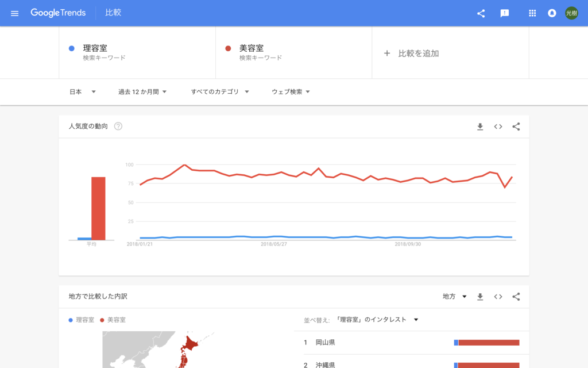Select 岡山県 in the region list
Screen dimensions: 588x368
(x=325, y=343)
